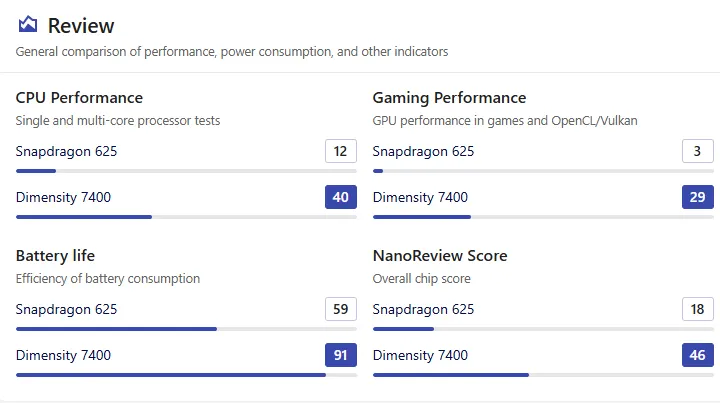Click Snapdragon 625 gaming score badge 3
720x403 pixels.
(x=698, y=152)
